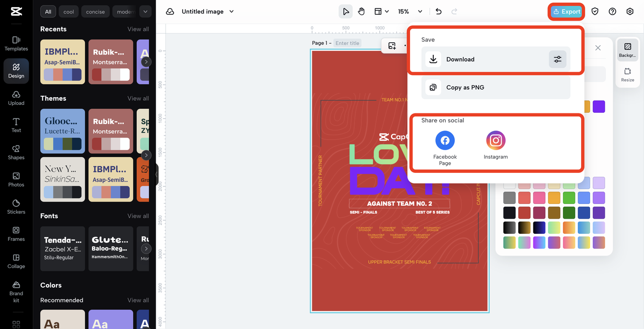Pick the Tenada- Zacbel font pairing

click(62, 248)
